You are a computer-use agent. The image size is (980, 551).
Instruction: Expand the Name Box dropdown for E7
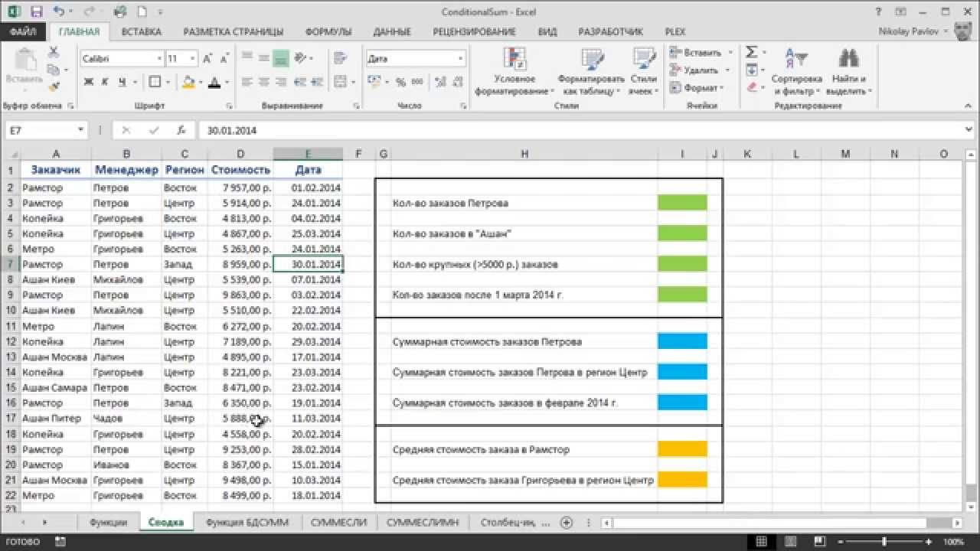pos(80,130)
